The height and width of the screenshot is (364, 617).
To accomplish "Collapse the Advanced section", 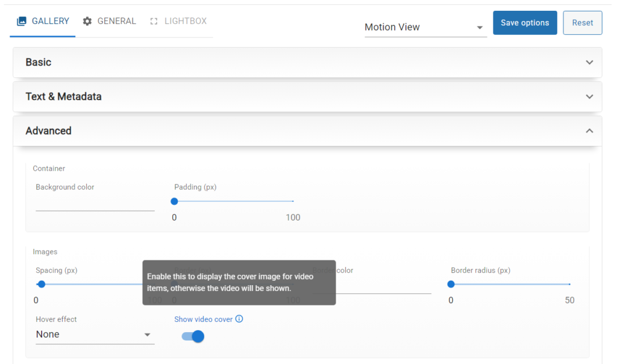I will pos(589,131).
